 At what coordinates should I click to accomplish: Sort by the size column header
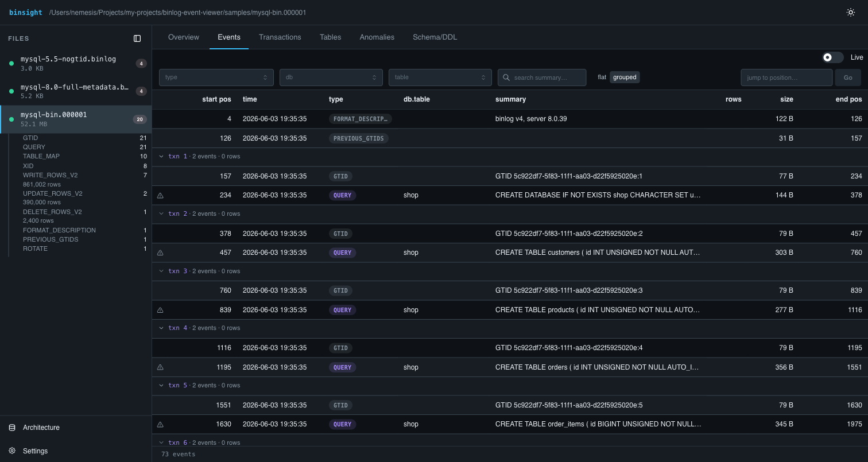pos(786,99)
